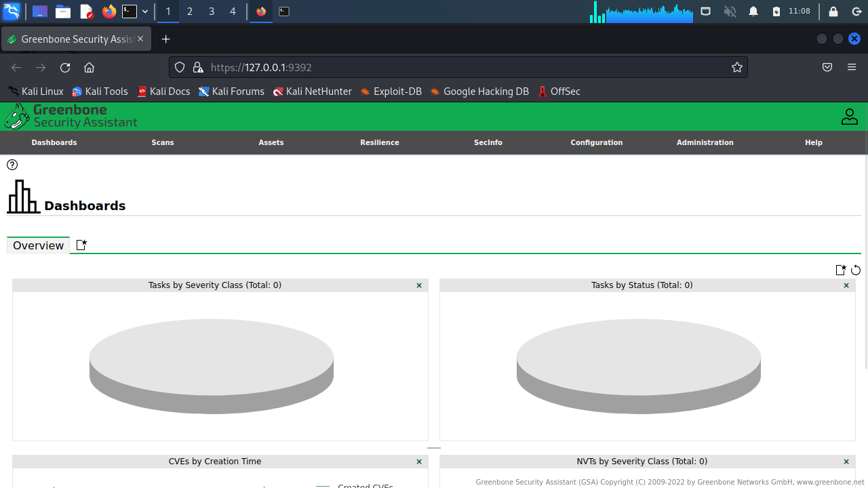The height and width of the screenshot is (488, 868).
Task: Click the Tasks by Status pie
Action: click(x=639, y=367)
